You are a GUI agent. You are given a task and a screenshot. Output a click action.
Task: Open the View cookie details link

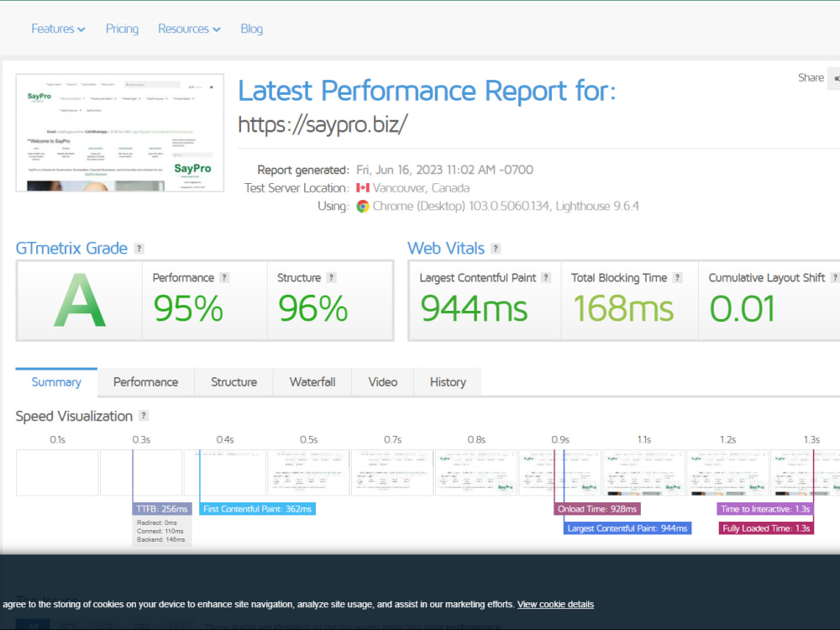[x=555, y=604]
